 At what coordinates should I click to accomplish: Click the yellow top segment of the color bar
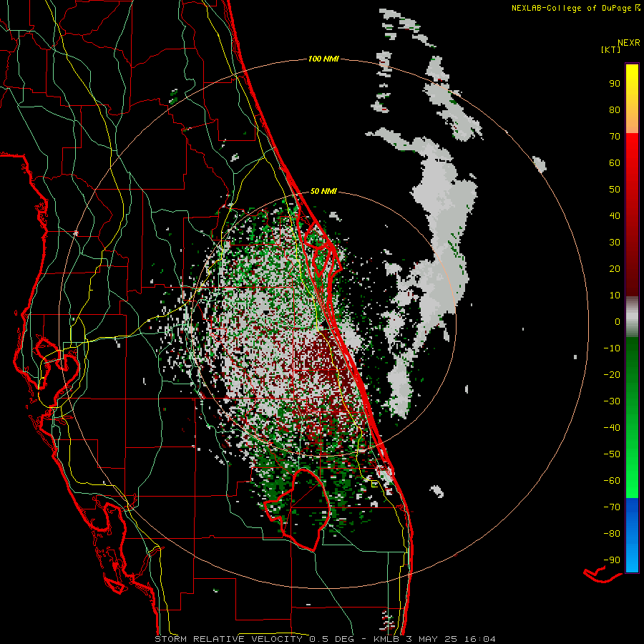click(632, 98)
